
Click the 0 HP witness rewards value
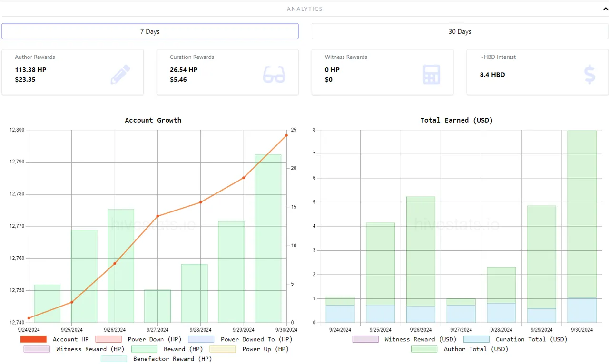pyautogui.click(x=332, y=70)
